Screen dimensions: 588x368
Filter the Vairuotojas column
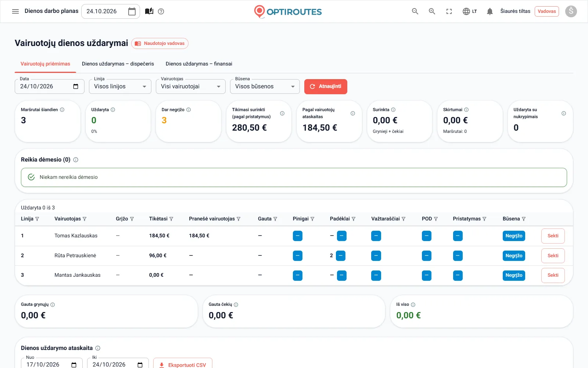coord(85,219)
